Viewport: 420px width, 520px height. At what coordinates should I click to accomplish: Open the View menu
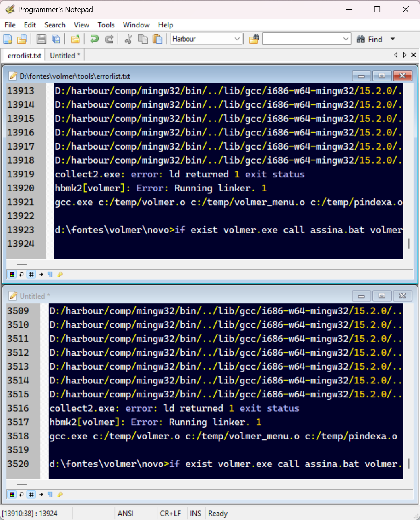point(81,25)
